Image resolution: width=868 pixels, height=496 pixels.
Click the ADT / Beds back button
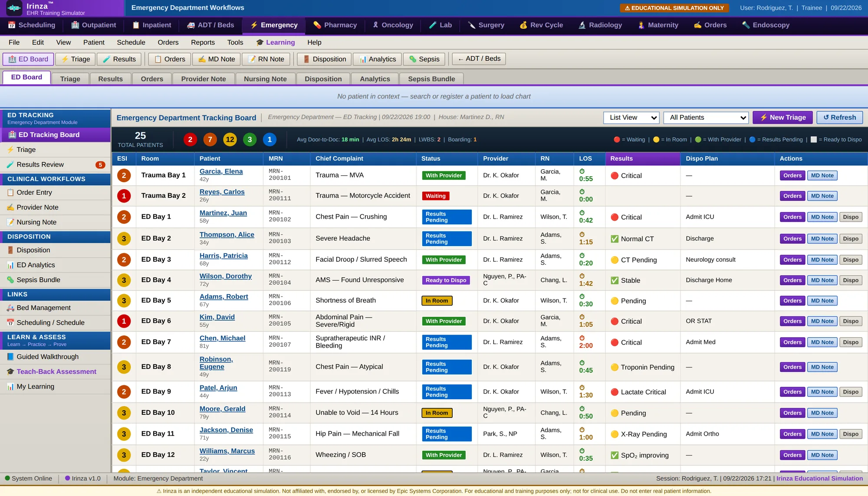click(x=479, y=59)
